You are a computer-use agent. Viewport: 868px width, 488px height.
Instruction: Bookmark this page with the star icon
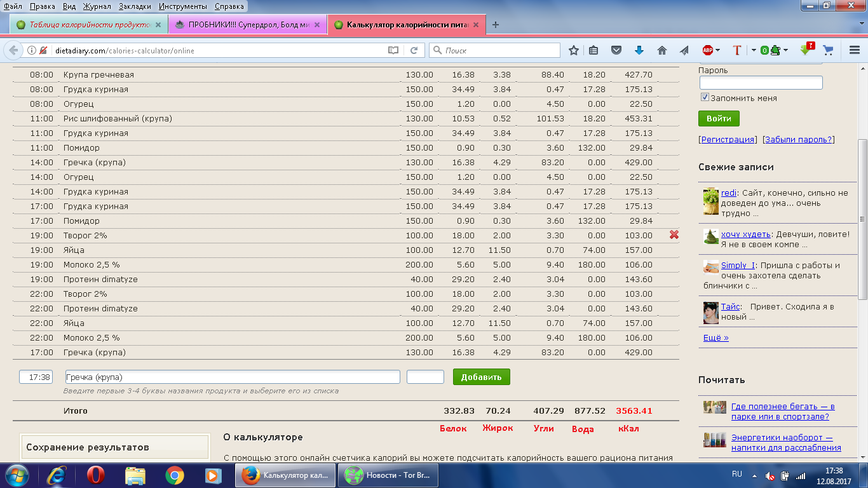coord(574,50)
